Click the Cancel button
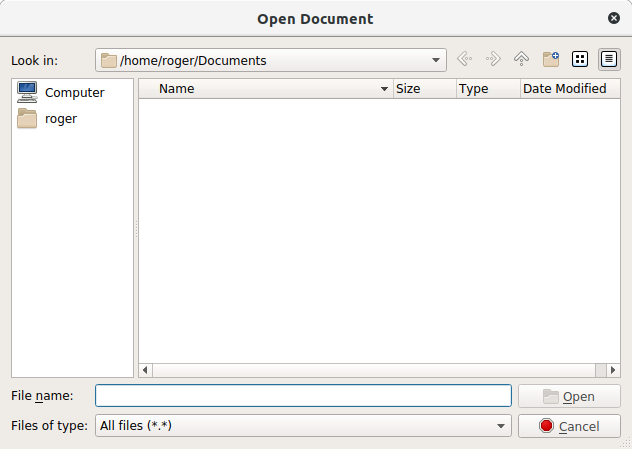 point(568,426)
